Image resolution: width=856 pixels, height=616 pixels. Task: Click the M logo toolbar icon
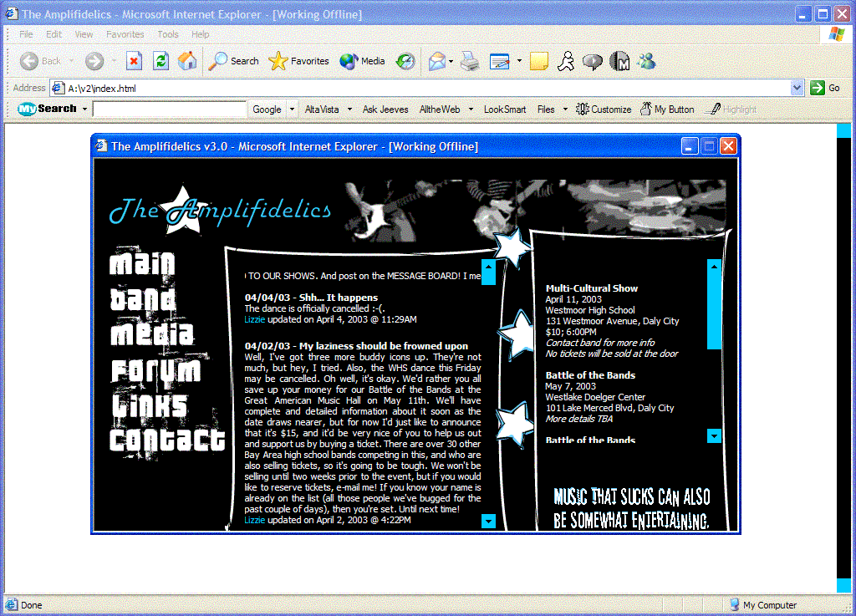619,61
